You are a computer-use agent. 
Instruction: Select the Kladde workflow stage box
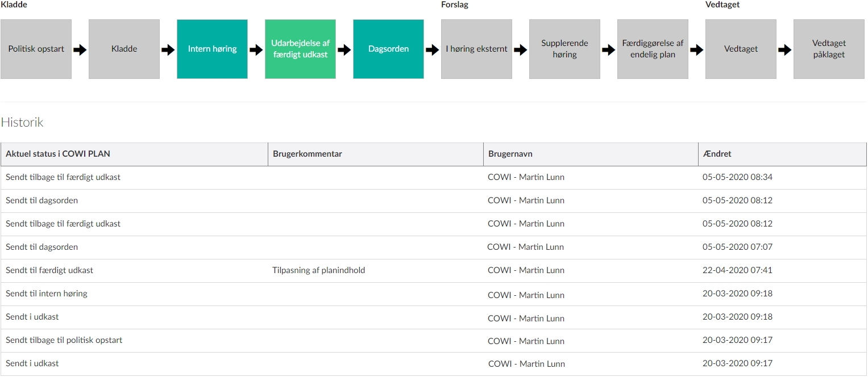pos(124,49)
